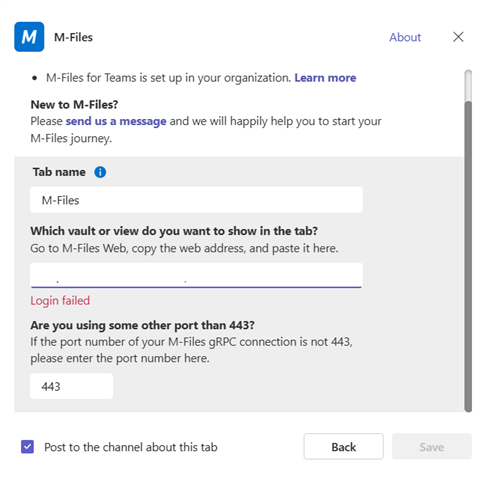Click the blue M-Files app logo
This screenshot has width=489, height=478.
pos(29,37)
